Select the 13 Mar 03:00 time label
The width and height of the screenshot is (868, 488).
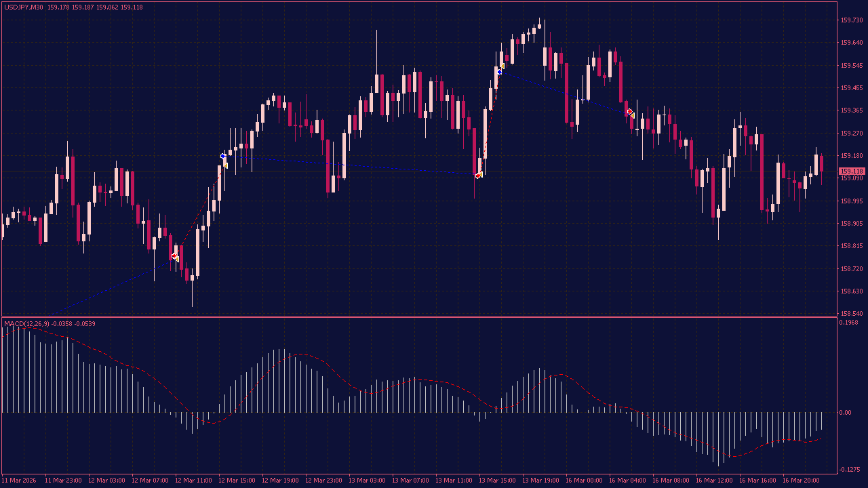(367, 481)
